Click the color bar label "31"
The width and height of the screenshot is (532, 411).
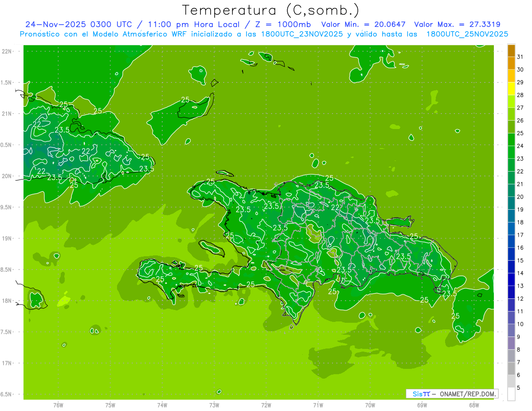pyautogui.click(x=520, y=57)
